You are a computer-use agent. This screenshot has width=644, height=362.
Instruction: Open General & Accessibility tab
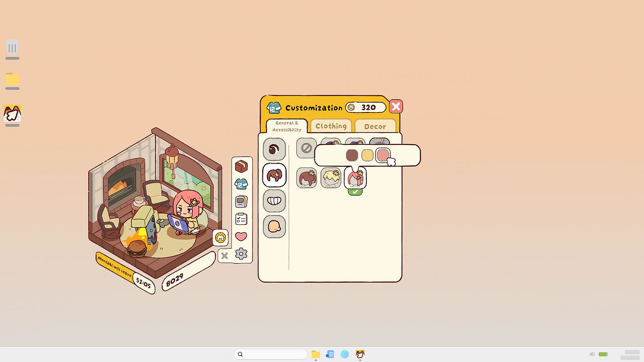pos(287,126)
